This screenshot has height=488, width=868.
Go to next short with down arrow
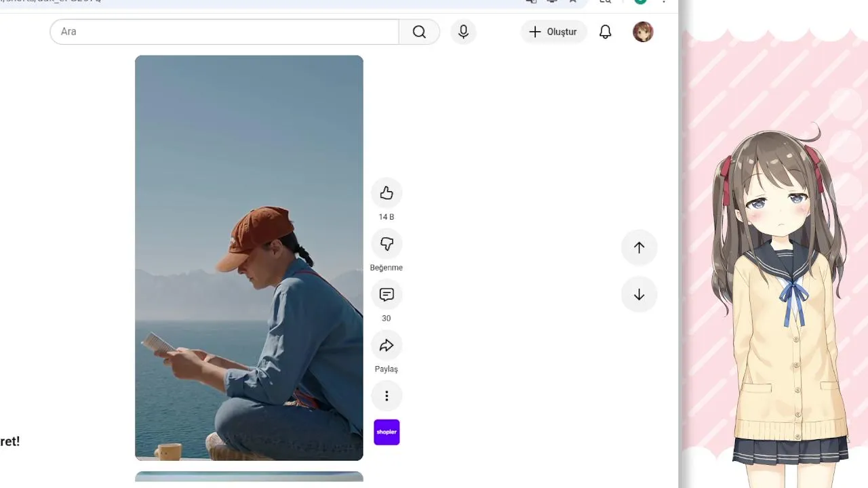tap(639, 295)
